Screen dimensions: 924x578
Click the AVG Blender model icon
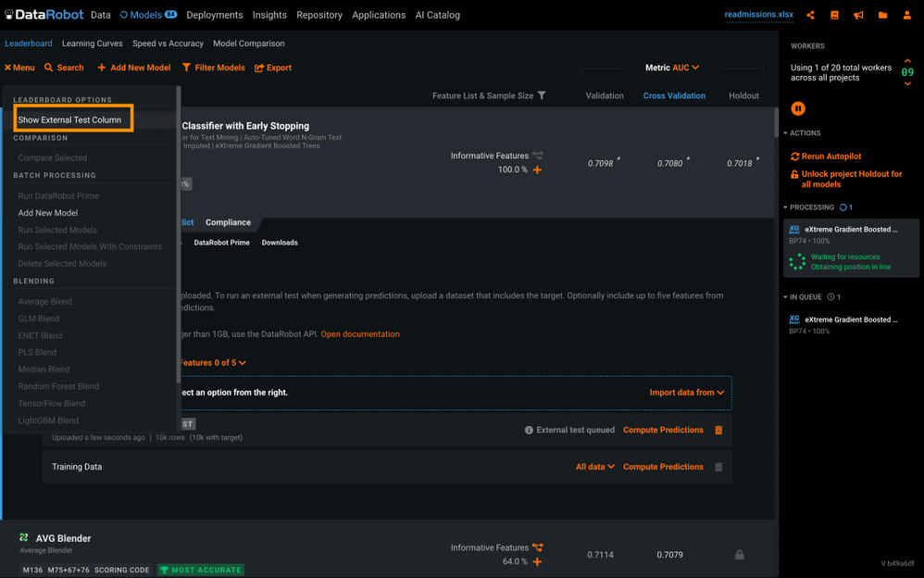coord(23,537)
